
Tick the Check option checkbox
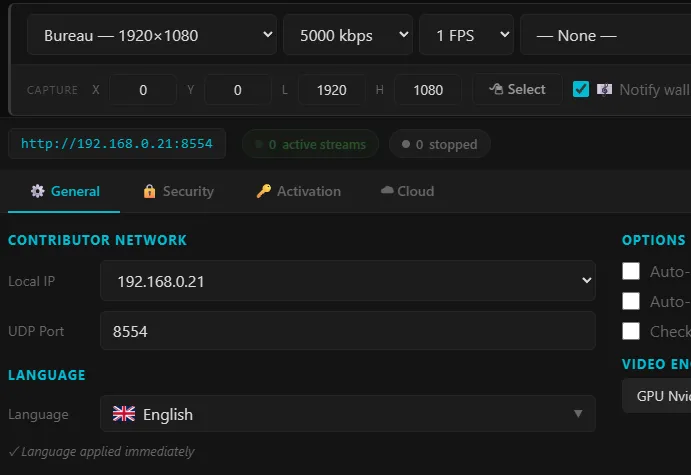coord(631,331)
